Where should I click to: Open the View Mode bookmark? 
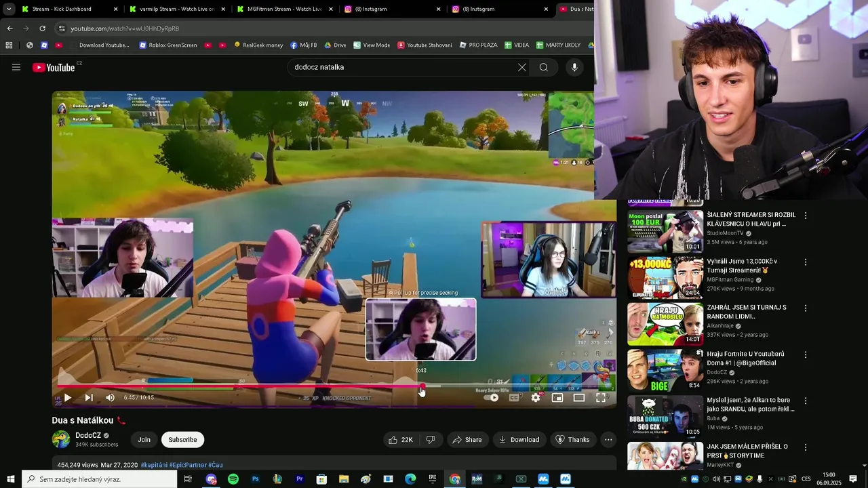pos(372,45)
